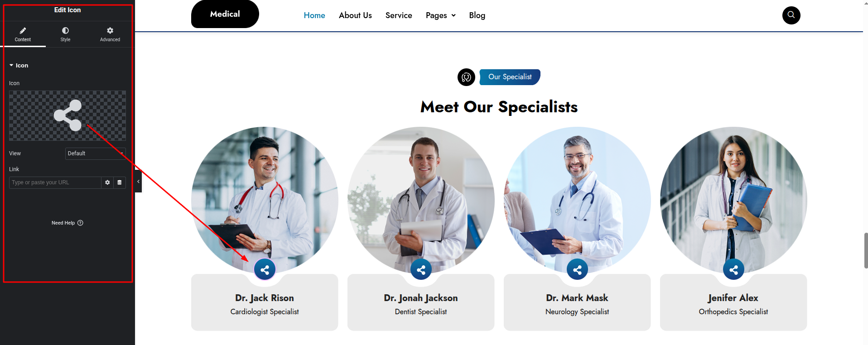
Task: Click share icon under Dr. Jonah Jackson
Action: click(421, 270)
